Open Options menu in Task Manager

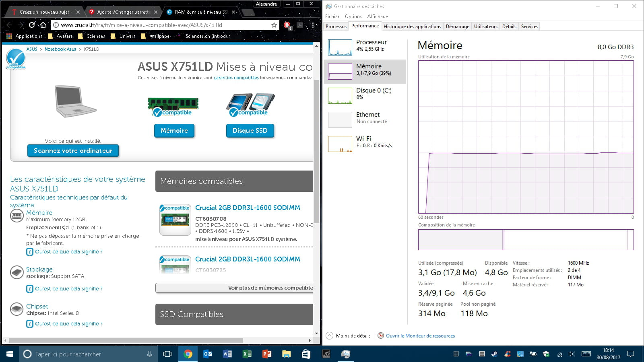click(353, 16)
